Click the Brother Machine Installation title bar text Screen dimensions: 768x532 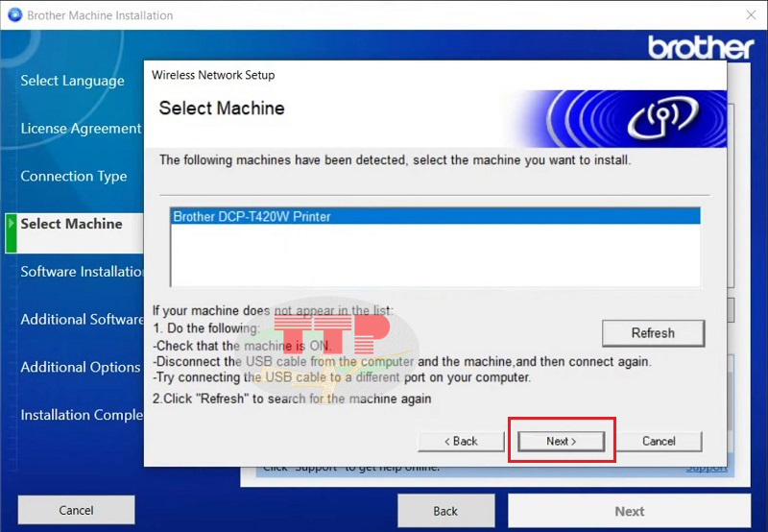coord(100,15)
